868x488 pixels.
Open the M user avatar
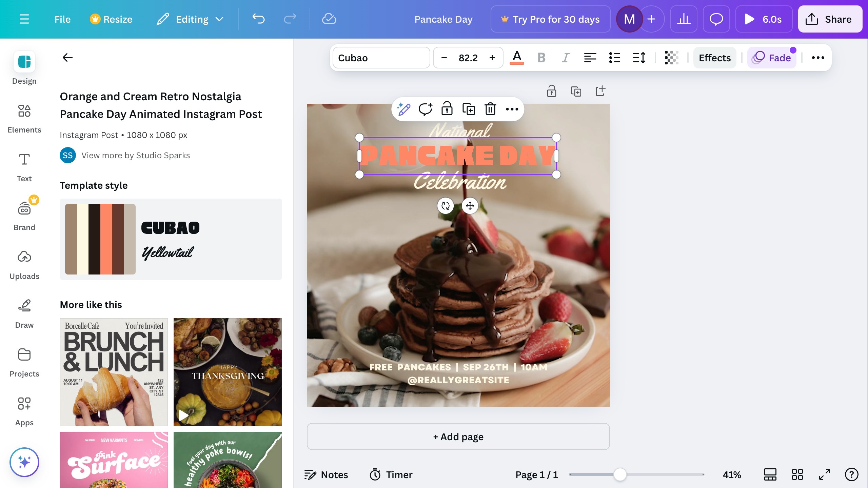click(x=629, y=19)
